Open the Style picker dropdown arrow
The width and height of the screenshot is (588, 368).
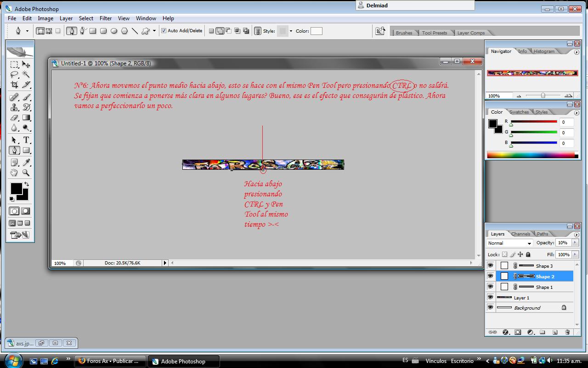click(291, 31)
